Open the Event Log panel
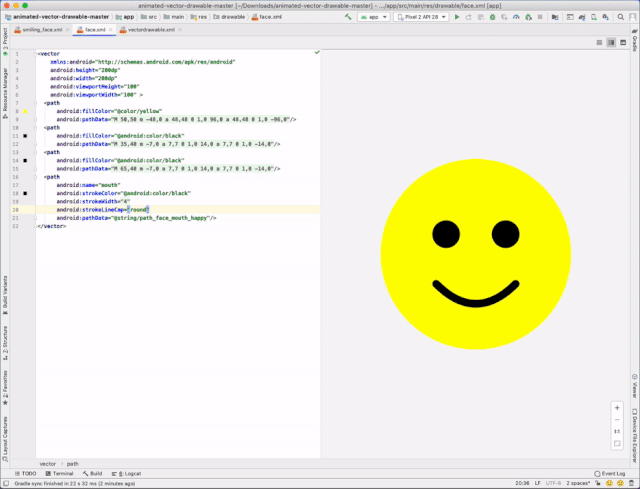This screenshot has height=489, width=640. 612,473
